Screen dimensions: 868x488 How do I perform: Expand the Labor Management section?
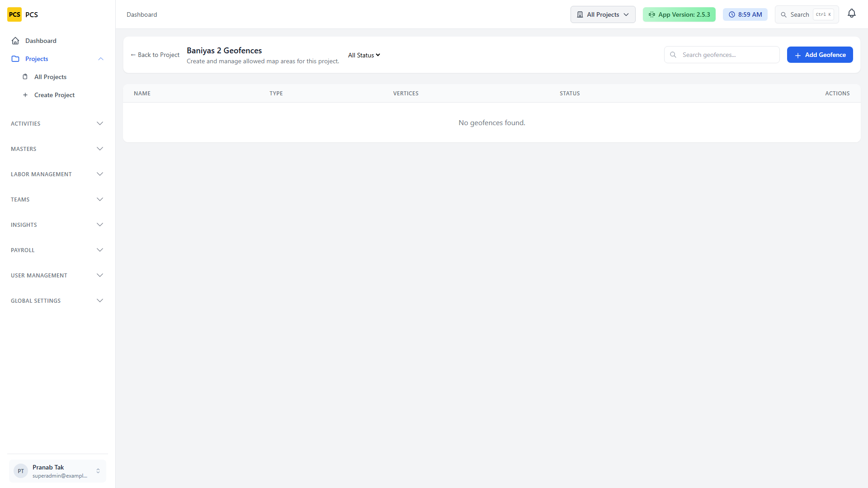point(57,174)
